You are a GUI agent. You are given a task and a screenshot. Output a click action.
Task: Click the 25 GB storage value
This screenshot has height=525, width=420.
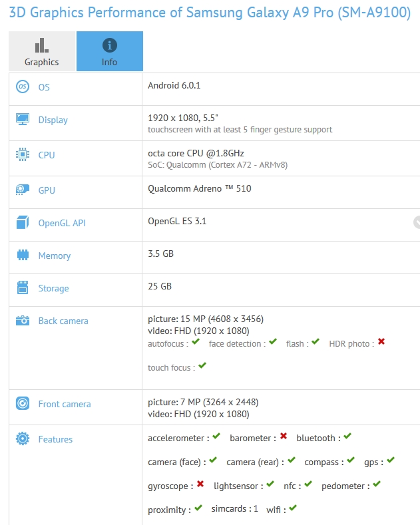(x=160, y=286)
